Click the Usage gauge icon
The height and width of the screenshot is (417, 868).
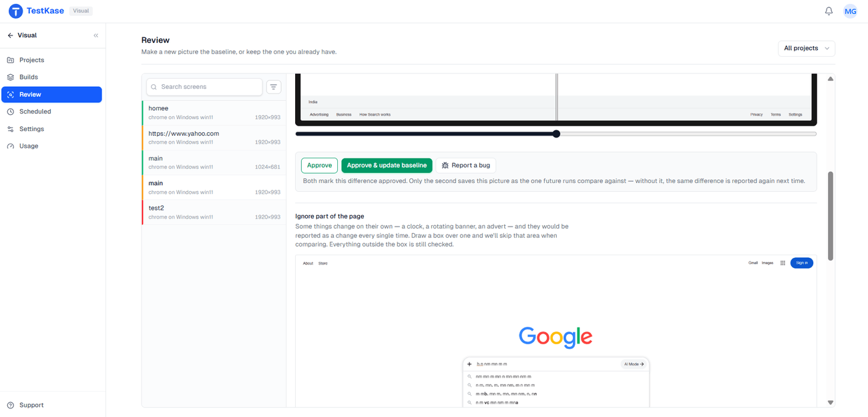[x=11, y=146]
